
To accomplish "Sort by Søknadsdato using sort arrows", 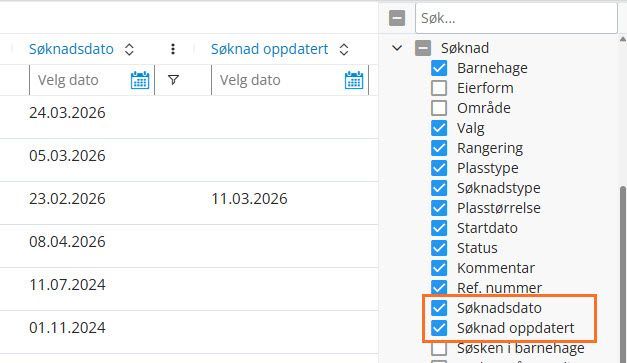I will (129, 49).
